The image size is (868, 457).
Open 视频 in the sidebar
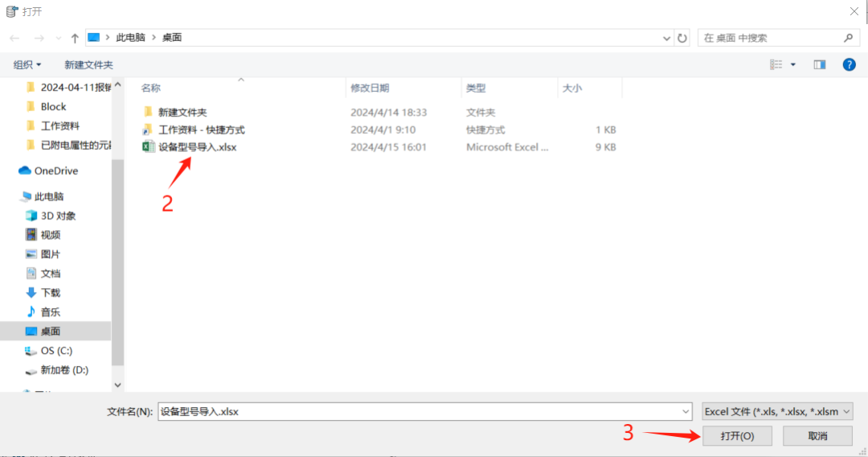[x=51, y=235]
